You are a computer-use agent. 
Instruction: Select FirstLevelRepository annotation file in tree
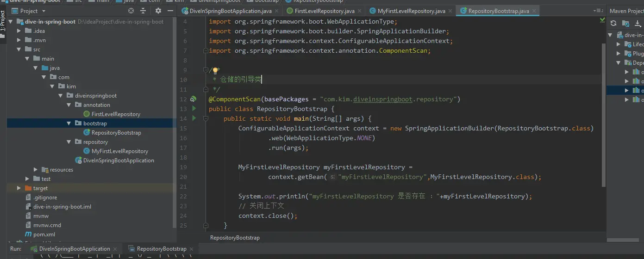click(x=112, y=114)
